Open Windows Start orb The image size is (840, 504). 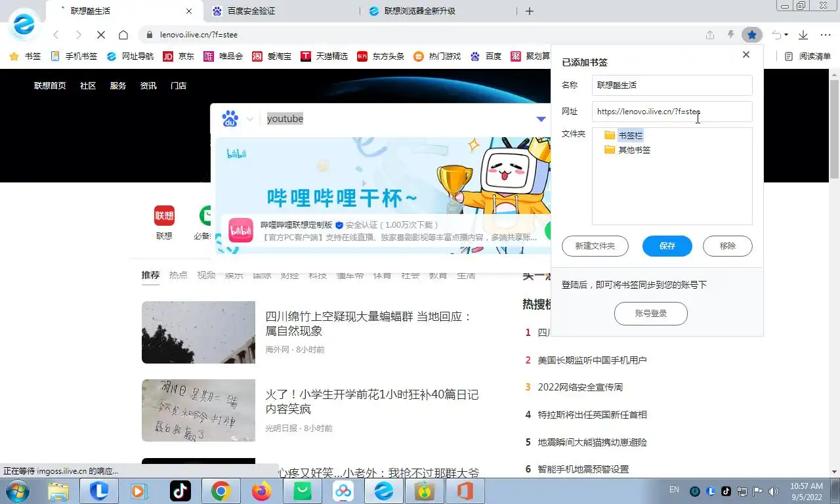17,491
